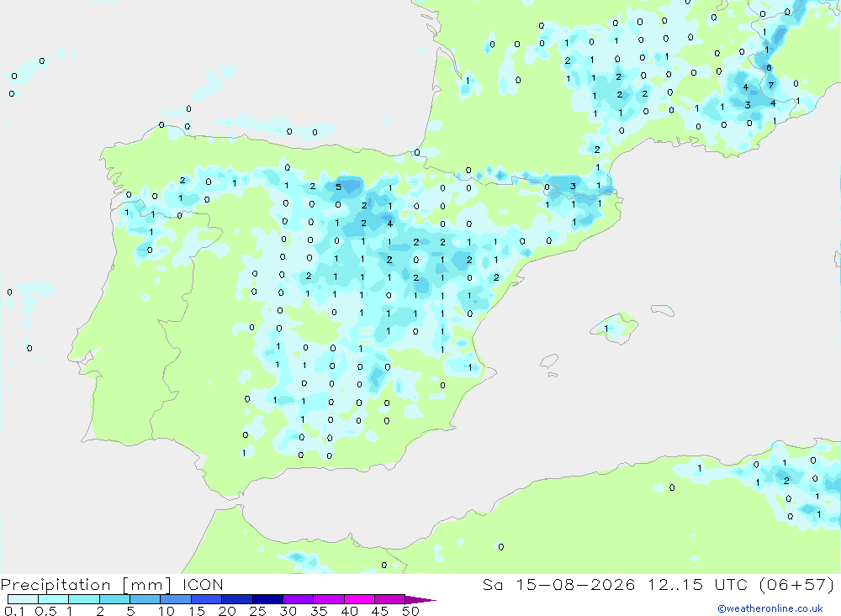Click the 5–10 mm legend color box
841x616 pixels.
point(145,599)
